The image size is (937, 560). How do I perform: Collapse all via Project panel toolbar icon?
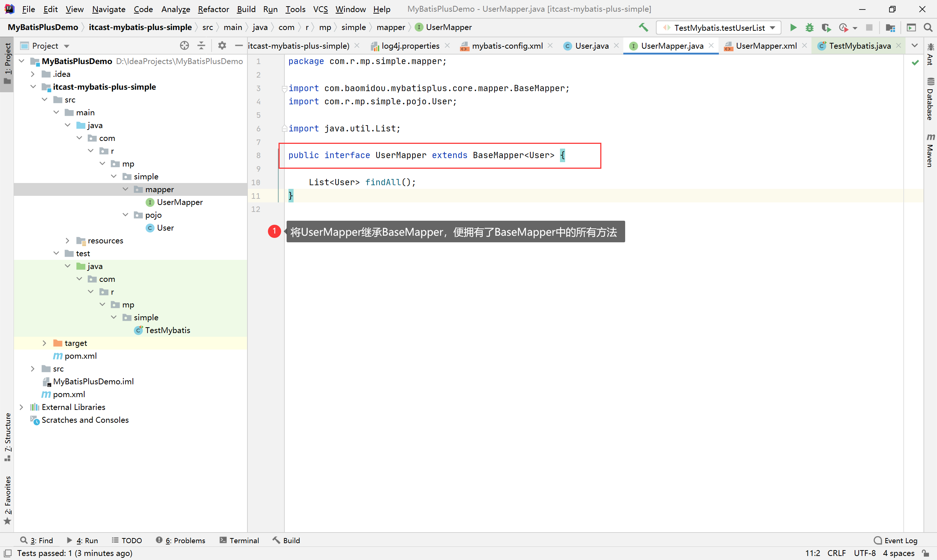tap(202, 46)
